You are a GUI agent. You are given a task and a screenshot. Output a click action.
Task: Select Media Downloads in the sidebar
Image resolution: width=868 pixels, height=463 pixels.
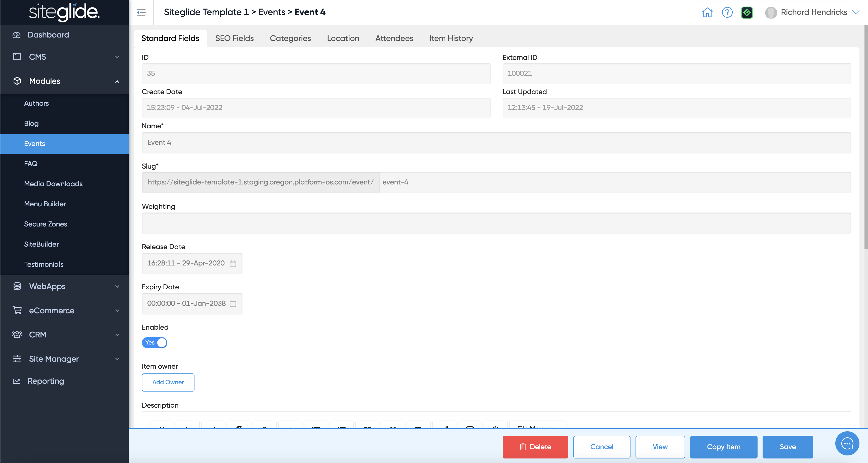coord(53,184)
